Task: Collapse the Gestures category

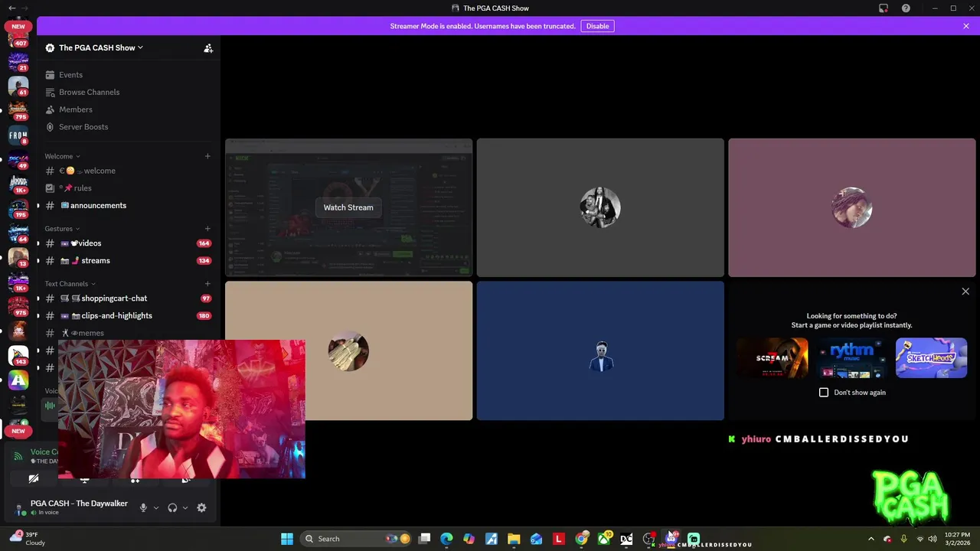Action: pos(62,229)
